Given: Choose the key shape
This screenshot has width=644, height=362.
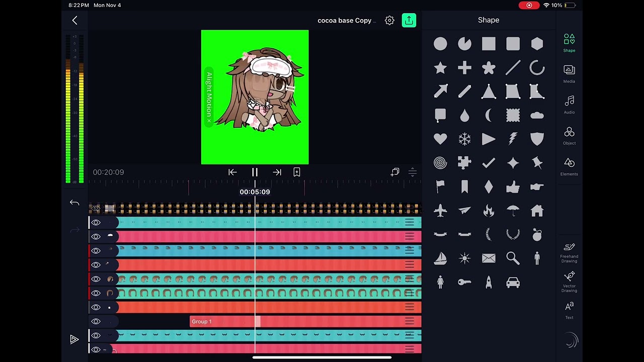Looking at the screenshot, I should tap(464, 283).
